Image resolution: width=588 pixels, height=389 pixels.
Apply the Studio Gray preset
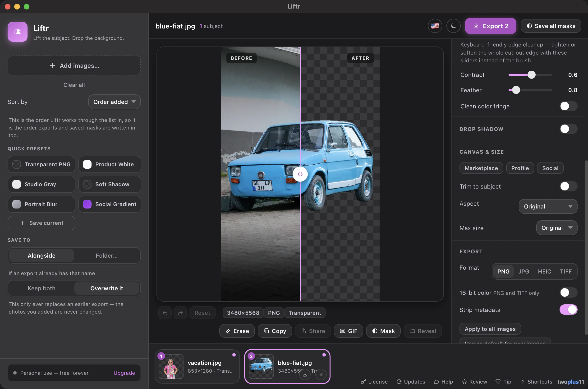pyautogui.click(x=41, y=184)
